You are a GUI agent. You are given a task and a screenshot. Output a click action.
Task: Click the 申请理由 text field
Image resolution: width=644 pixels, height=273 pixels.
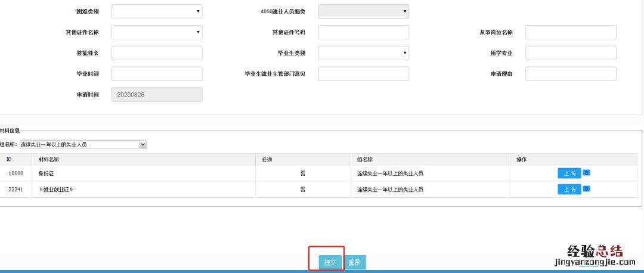pyautogui.click(x=570, y=74)
